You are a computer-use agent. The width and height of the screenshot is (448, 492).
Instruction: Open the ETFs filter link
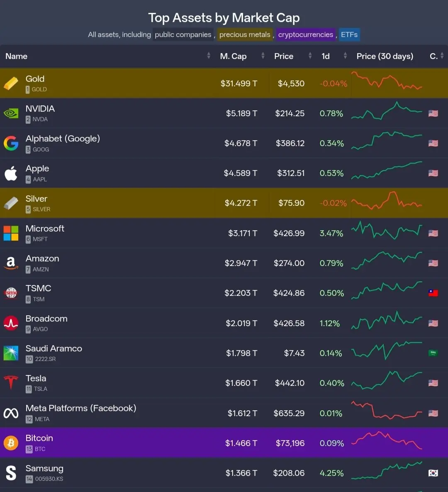tap(349, 34)
